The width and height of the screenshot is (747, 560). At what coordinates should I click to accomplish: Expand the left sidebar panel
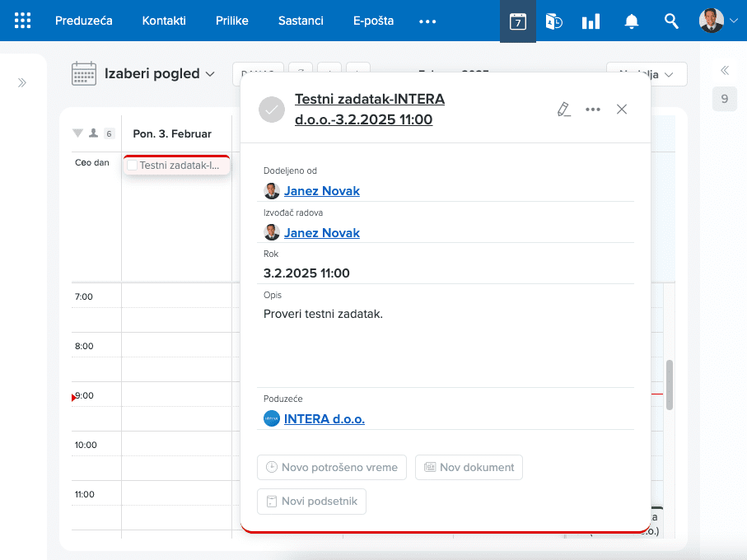[x=22, y=83]
